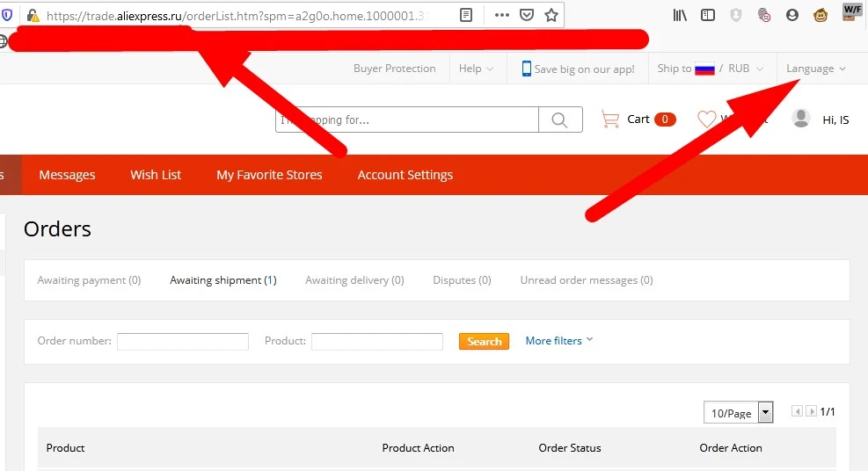868x471 pixels.
Task: Open Firefox account avatar icon
Action: coord(792,16)
